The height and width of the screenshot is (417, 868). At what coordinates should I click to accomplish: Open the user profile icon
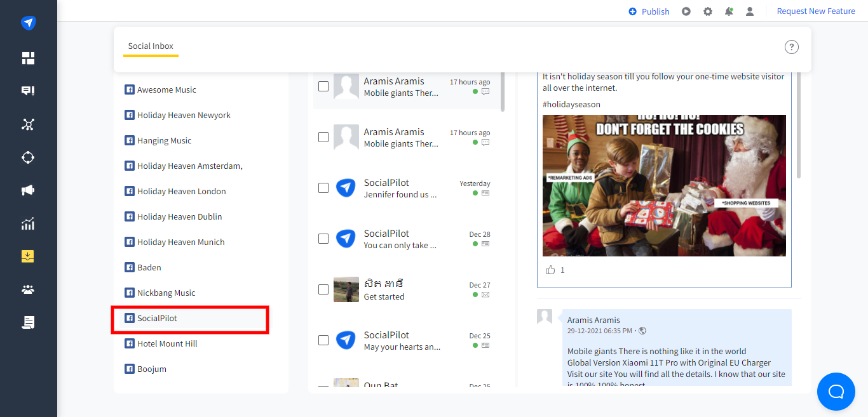pos(750,11)
